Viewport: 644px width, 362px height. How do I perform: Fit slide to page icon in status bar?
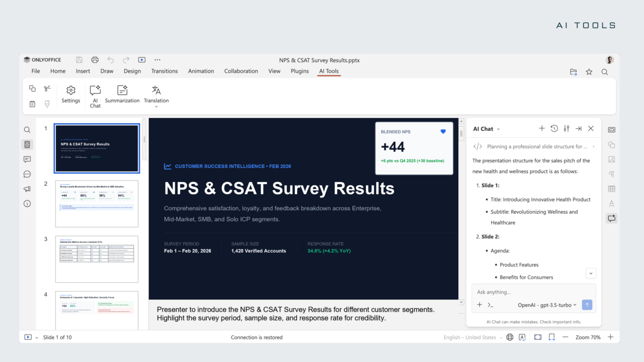538,337
